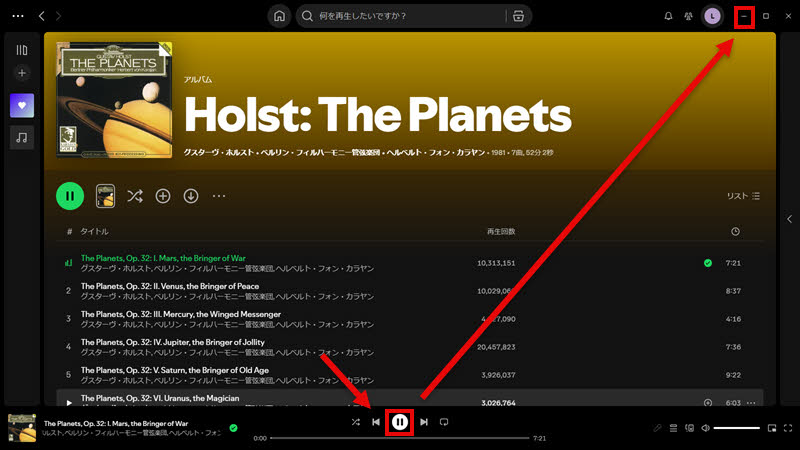This screenshot has width=800, height=450.
Task: Expand the right panel chevron
Action: 789,219
